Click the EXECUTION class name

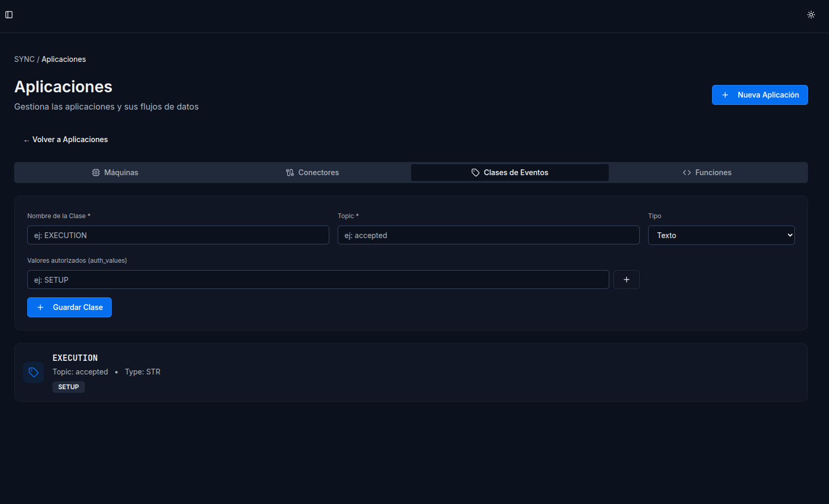75,358
